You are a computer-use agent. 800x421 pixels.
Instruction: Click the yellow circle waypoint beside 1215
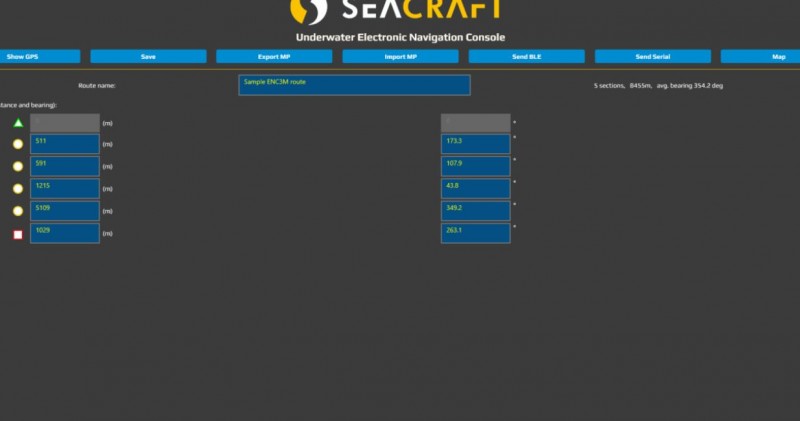pos(18,188)
